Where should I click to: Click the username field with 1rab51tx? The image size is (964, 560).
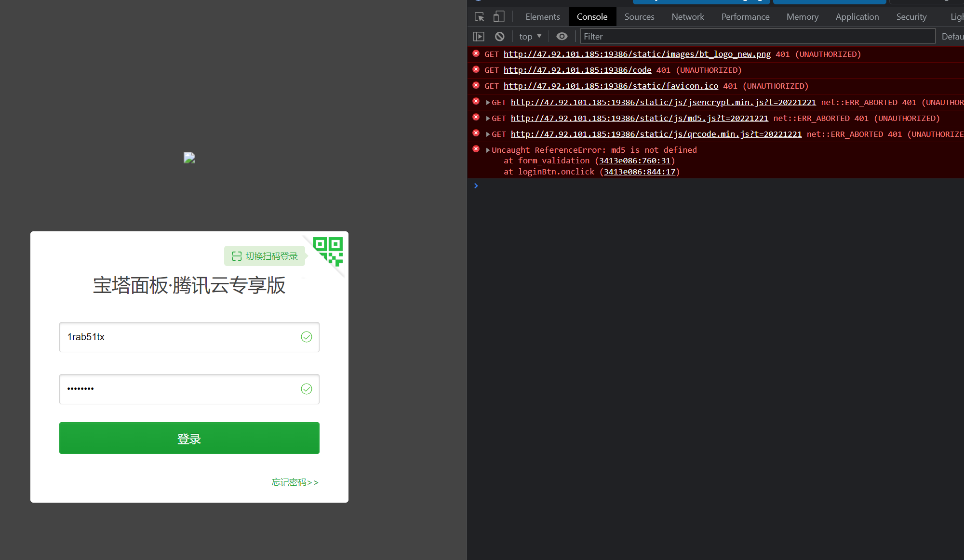189,337
